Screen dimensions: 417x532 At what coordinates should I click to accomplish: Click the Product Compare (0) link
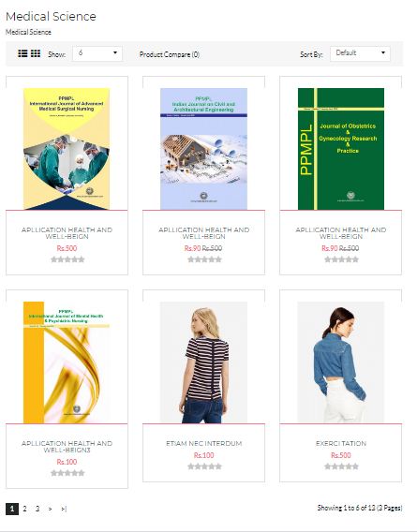click(x=170, y=54)
